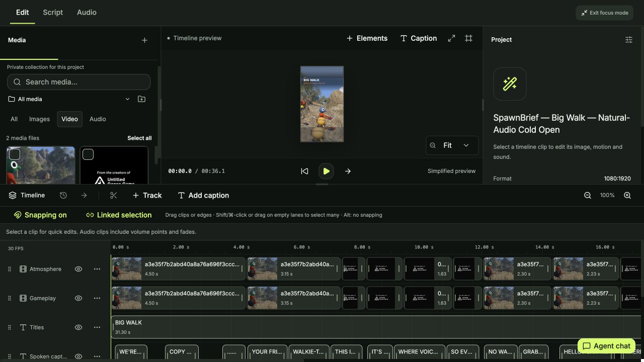Open the Fit zoom dropdown
644x362 pixels.
pos(452,145)
